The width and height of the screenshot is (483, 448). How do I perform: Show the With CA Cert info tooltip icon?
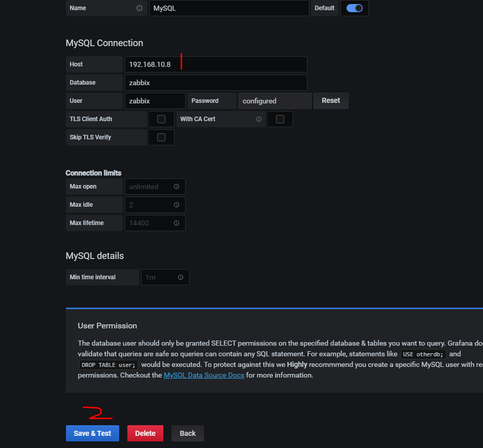pyautogui.click(x=259, y=119)
